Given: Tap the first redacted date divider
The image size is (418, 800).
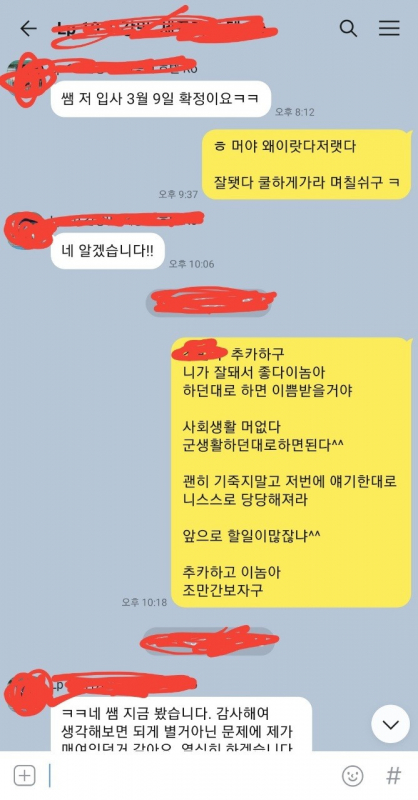Looking at the screenshot, I should tap(210, 301).
